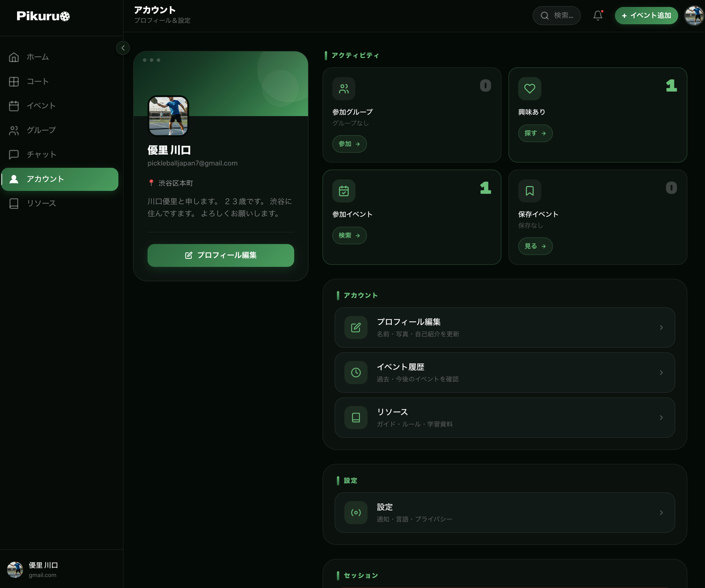The width and height of the screenshot is (705, 588).
Task: Focus the 検索 search field
Action: click(x=557, y=15)
